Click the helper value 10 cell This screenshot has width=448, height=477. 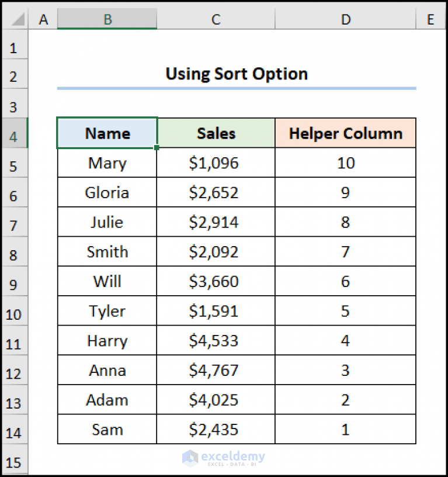(345, 163)
